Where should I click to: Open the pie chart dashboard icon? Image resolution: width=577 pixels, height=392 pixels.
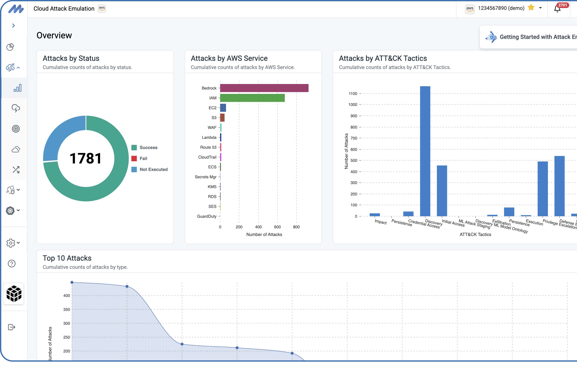click(x=10, y=47)
